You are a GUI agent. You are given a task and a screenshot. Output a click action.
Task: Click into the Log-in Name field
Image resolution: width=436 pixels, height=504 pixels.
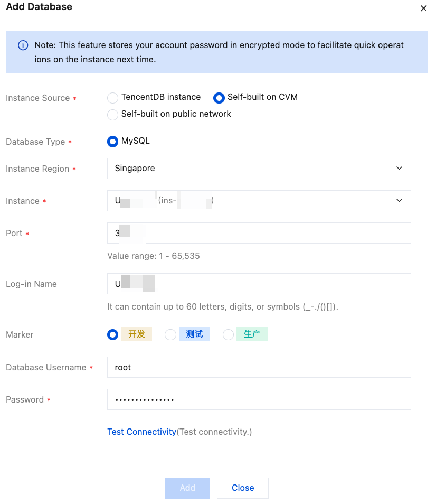click(259, 284)
